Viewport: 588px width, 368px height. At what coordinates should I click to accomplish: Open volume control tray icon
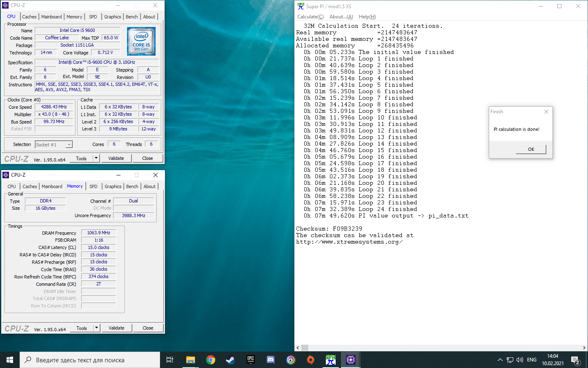pos(520,360)
